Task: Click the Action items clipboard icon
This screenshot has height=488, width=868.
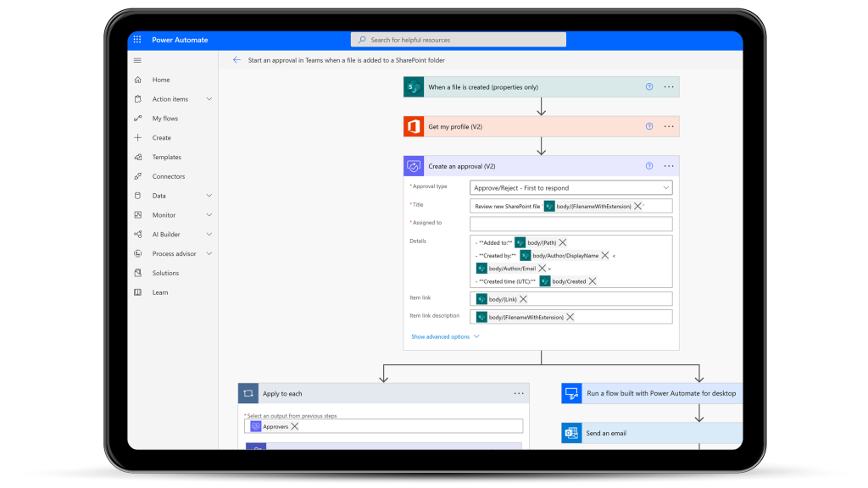Action: [x=138, y=99]
